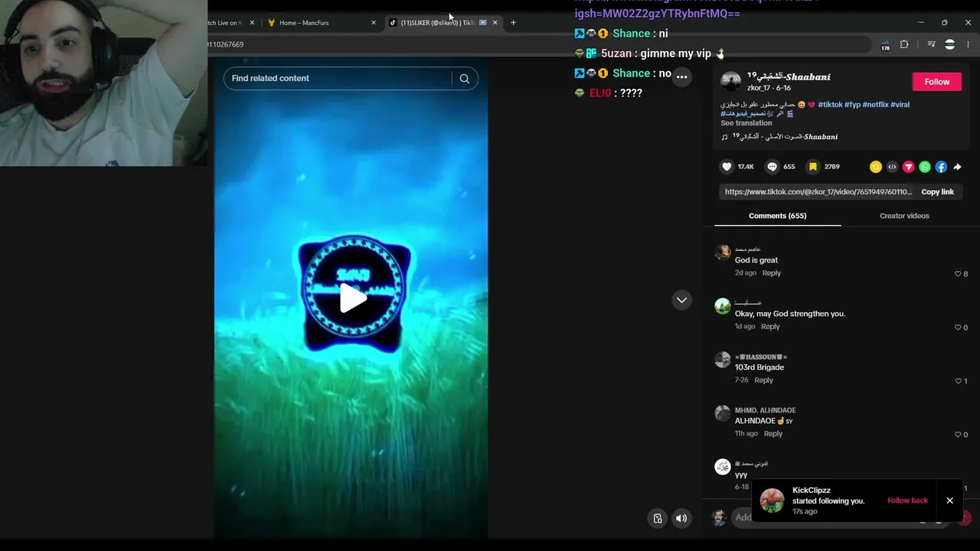Open the #fyp hashtag

(852, 105)
